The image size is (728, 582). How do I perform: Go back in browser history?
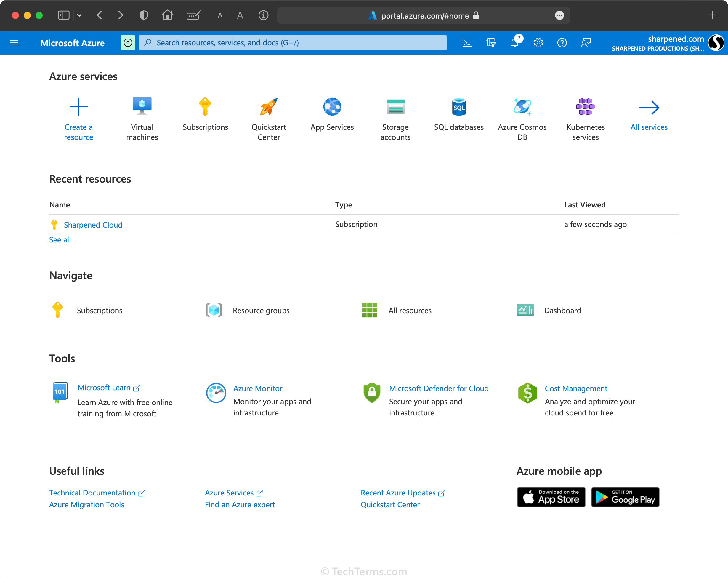(99, 15)
